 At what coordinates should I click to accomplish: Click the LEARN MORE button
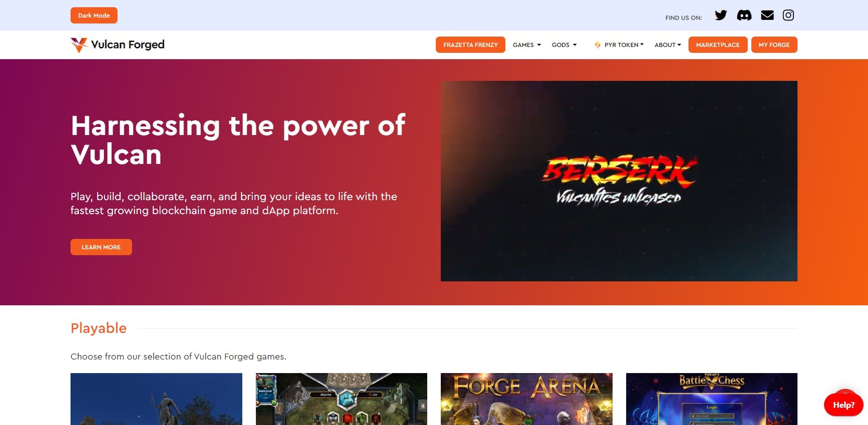[101, 247]
